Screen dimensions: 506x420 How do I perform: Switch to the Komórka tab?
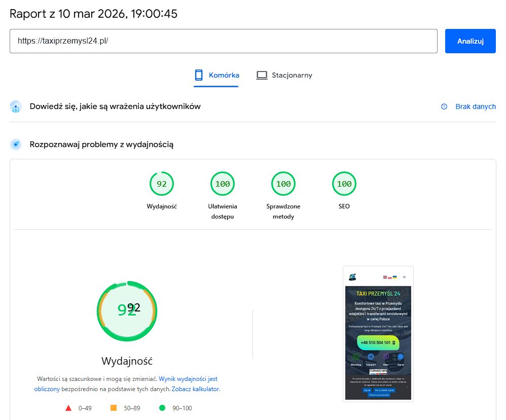216,75
